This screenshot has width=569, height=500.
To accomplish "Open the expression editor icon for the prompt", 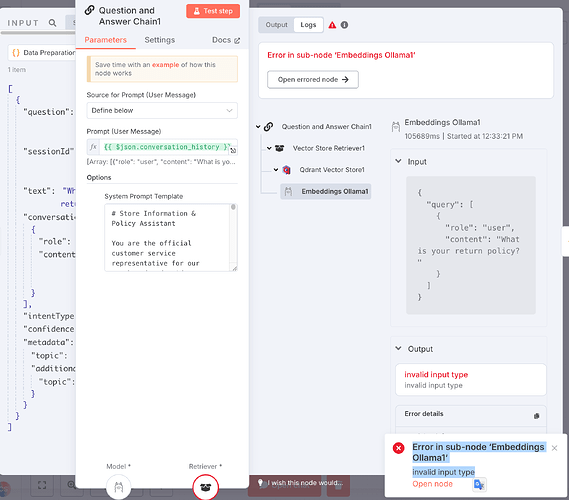I will tap(233, 150).
